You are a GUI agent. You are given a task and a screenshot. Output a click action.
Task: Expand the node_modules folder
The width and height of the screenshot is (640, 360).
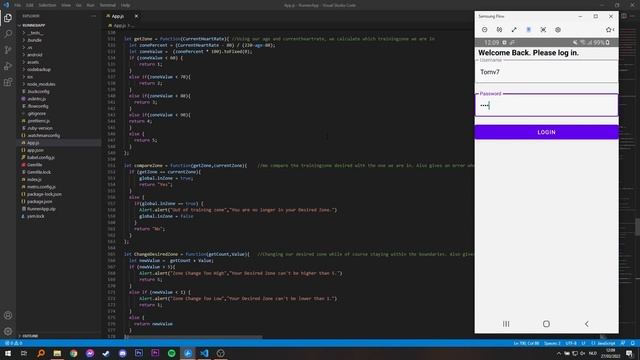pos(41,84)
